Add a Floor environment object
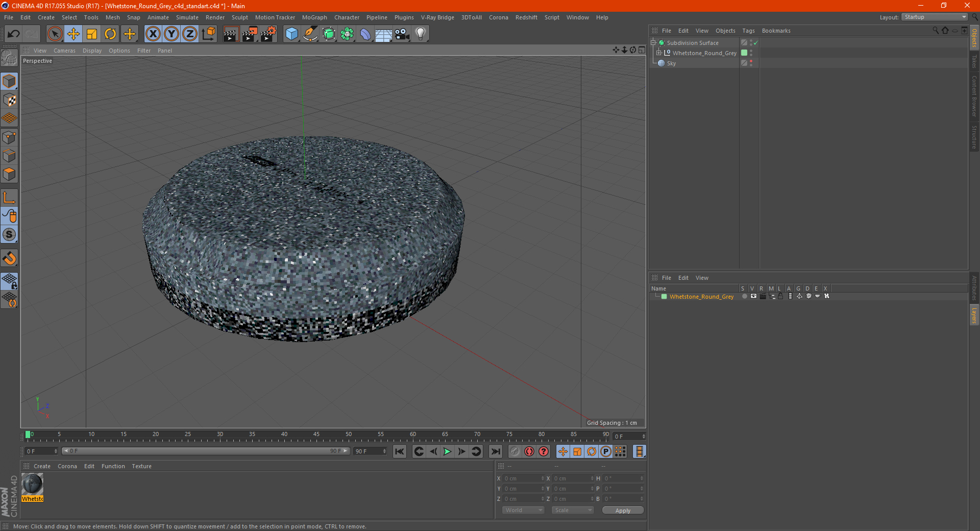The image size is (980, 531). (384, 34)
